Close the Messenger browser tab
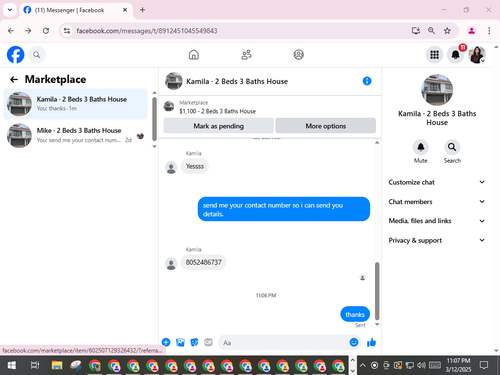 click(125, 10)
